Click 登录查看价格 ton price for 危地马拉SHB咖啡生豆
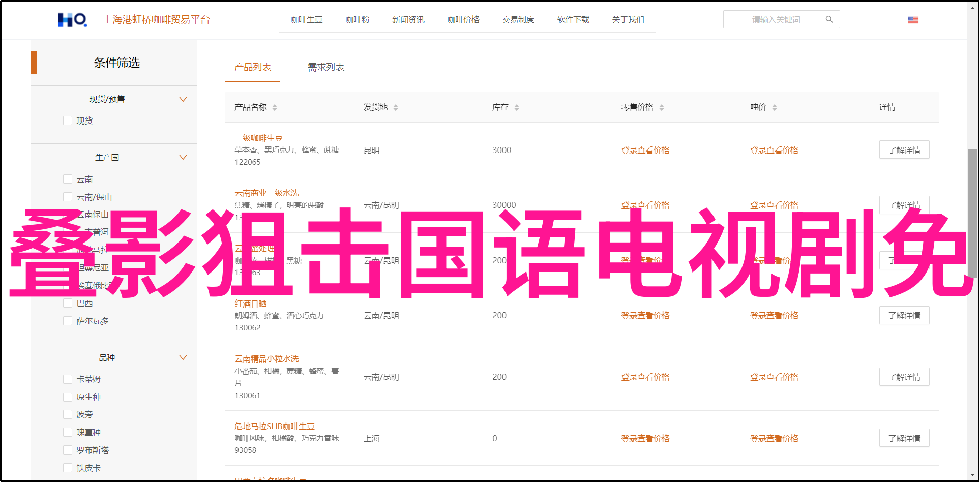Image resolution: width=980 pixels, height=483 pixels. pyautogui.click(x=774, y=438)
